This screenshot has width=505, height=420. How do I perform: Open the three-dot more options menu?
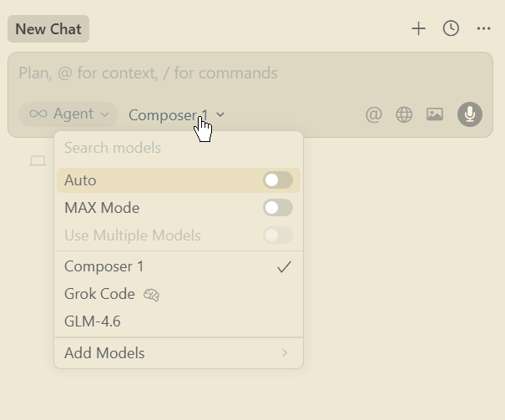coord(483,28)
